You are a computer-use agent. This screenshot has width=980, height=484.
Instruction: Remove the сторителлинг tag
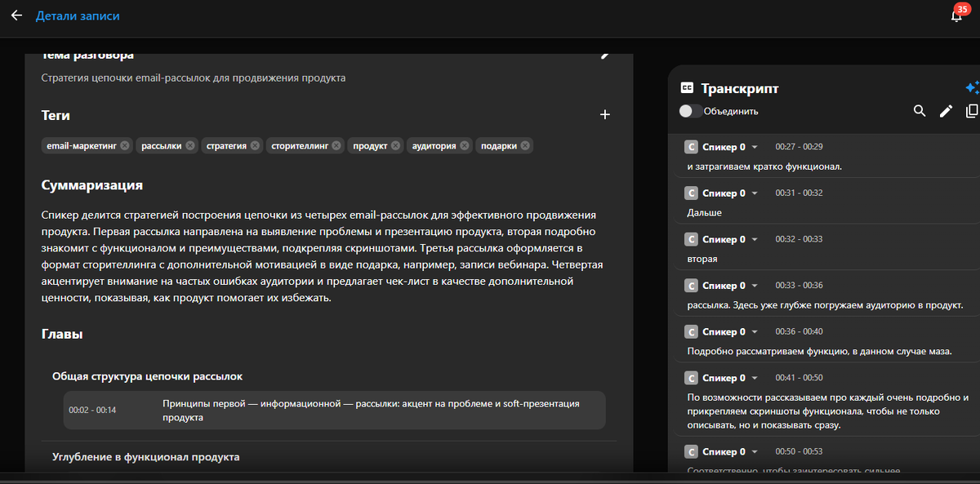point(336,145)
